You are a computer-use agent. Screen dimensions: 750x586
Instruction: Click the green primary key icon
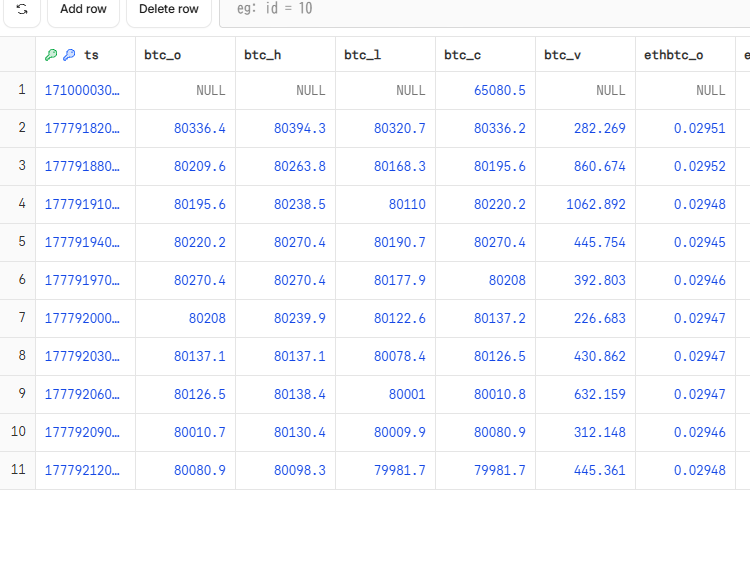tap(51, 55)
